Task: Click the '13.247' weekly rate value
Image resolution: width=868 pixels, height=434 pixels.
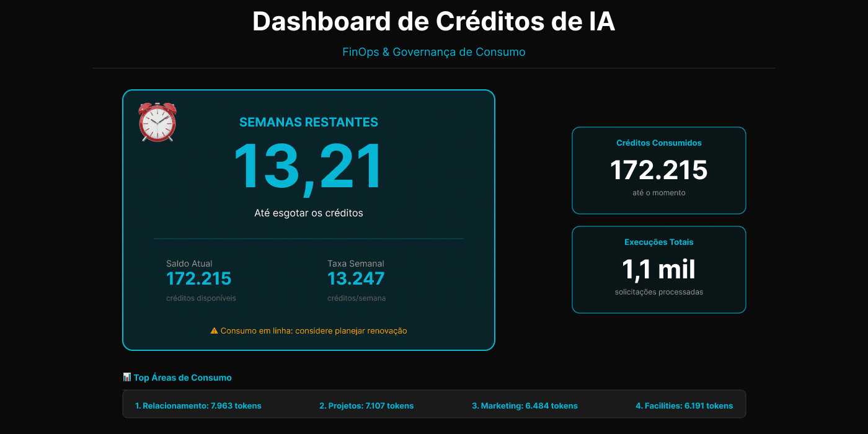Action: [356, 279]
